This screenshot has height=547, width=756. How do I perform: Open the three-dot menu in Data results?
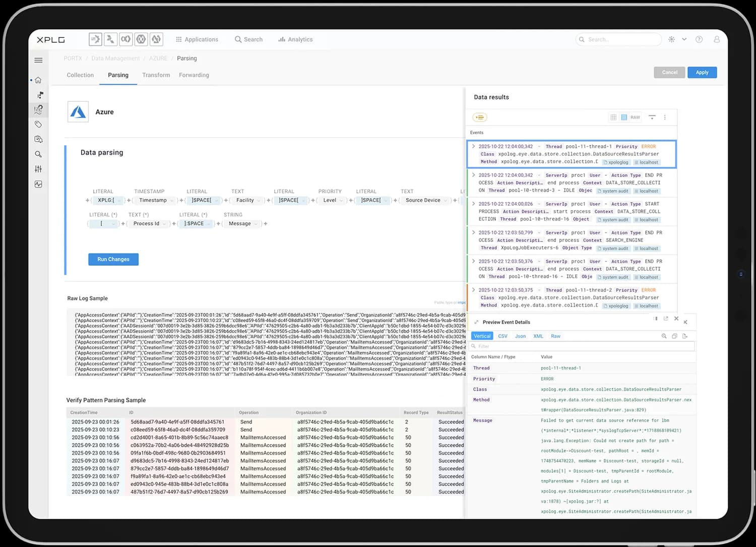[x=665, y=117]
